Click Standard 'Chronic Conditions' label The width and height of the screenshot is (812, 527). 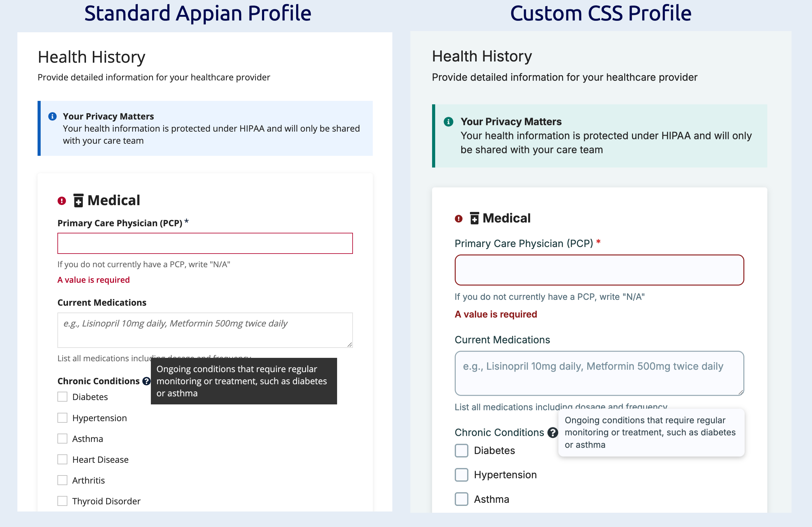tap(98, 381)
